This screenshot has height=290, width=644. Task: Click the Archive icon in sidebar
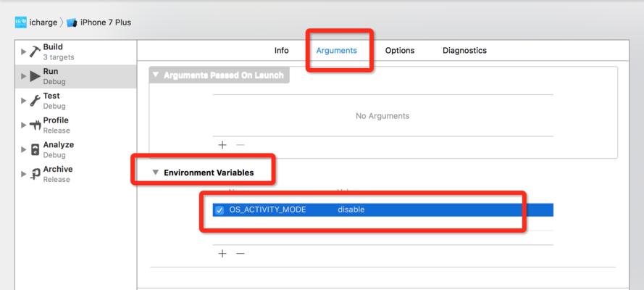point(35,174)
